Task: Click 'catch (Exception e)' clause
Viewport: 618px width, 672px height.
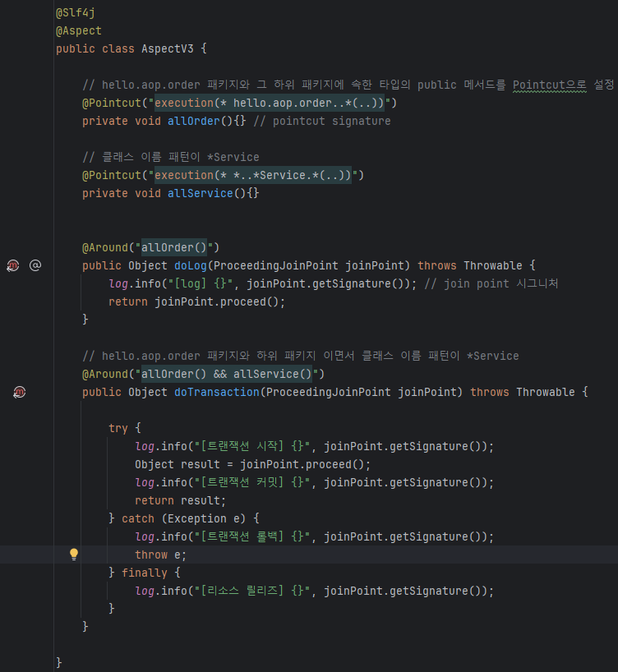Action: [183, 518]
